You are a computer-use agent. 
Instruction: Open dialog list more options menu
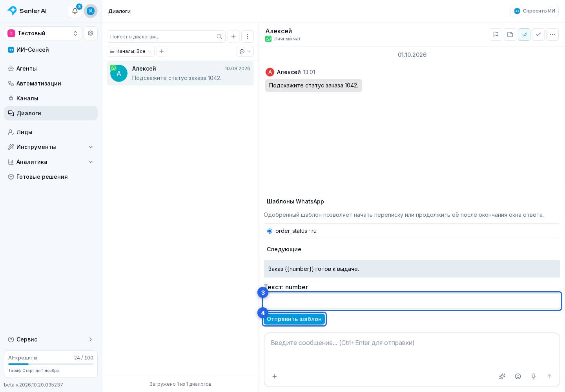(248, 36)
